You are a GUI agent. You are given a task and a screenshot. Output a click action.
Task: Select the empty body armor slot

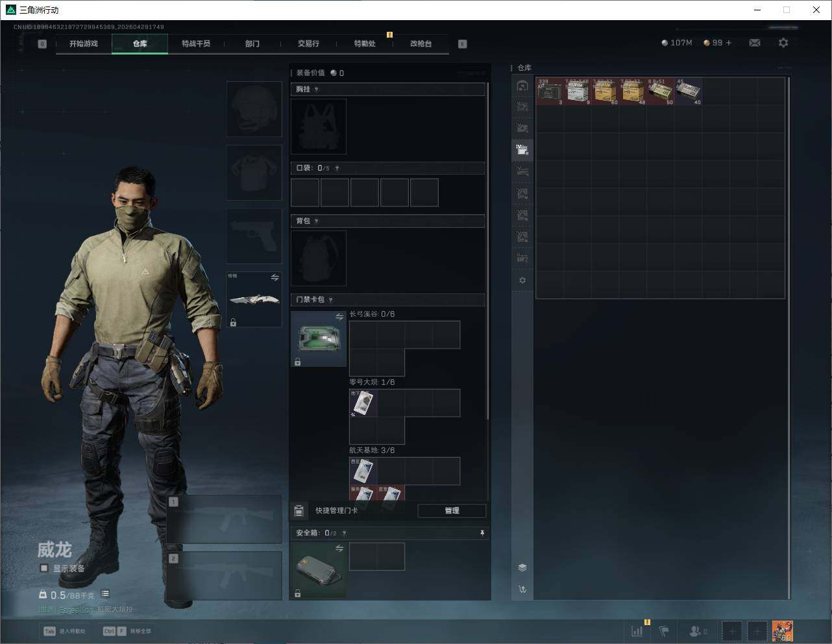pyautogui.click(x=254, y=172)
